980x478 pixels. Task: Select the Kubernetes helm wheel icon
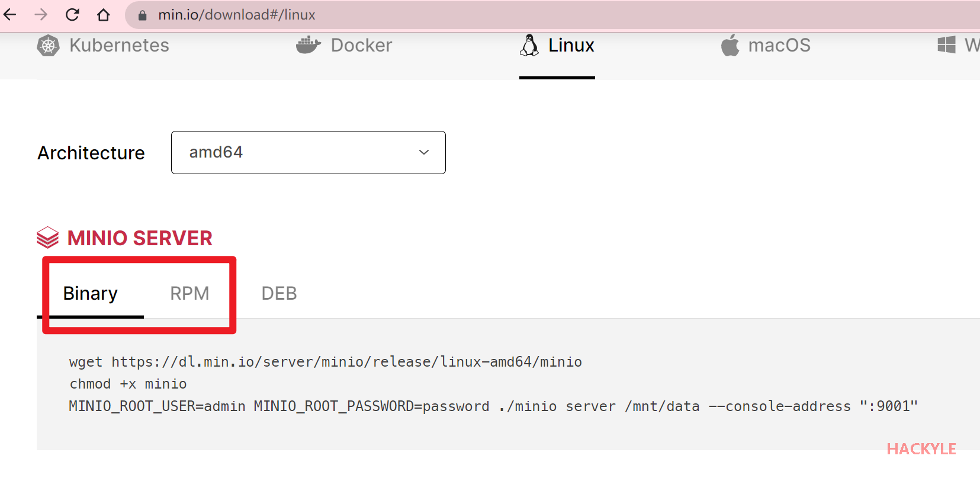point(49,46)
